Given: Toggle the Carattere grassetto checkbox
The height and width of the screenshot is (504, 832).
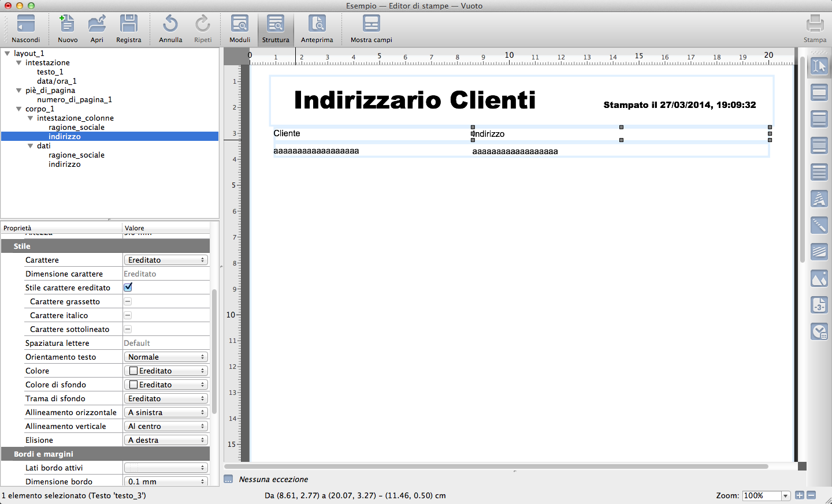Looking at the screenshot, I should [128, 301].
